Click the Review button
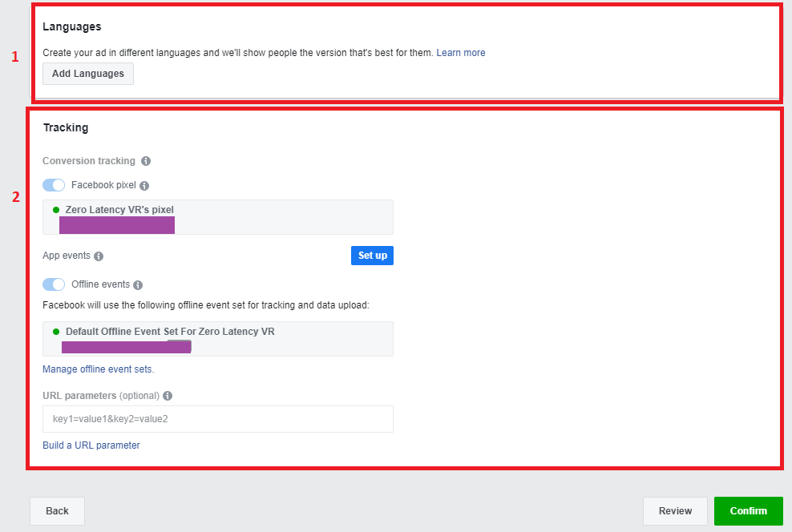The height and width of the screenshot is (532, 792). point(675,511)
